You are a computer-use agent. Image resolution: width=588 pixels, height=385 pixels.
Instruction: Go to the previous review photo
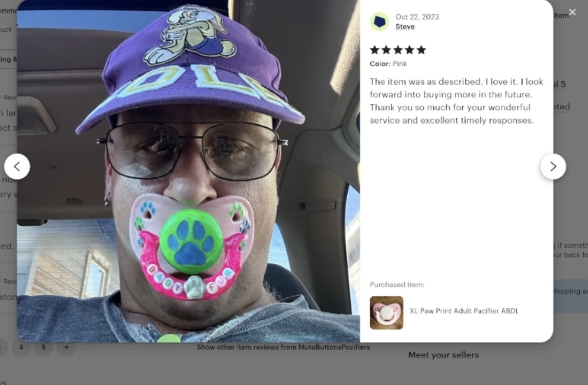17,166
